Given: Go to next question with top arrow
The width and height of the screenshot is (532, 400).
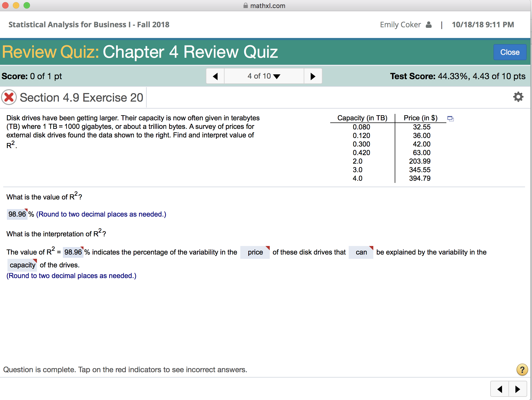Looking at the screenshot, I should [313, 76].
